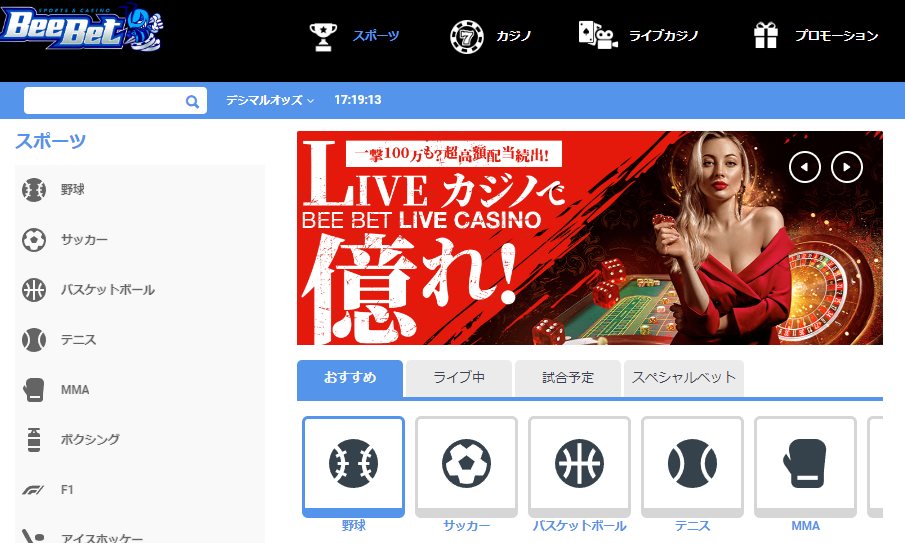Click the soccer ball icon in sidebar
The width and height of the screenshot is (905, 543).
pos(34,240)
